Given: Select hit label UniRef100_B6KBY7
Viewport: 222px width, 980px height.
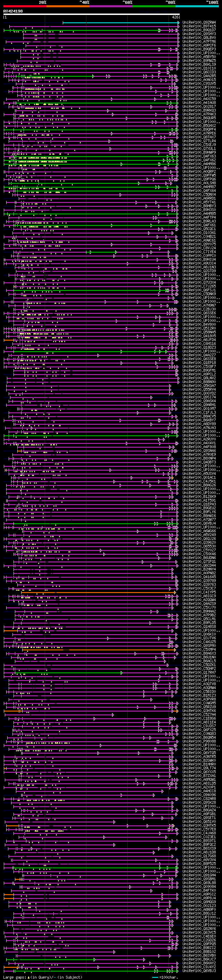Looking at the screenshot, I should [199, 420].
